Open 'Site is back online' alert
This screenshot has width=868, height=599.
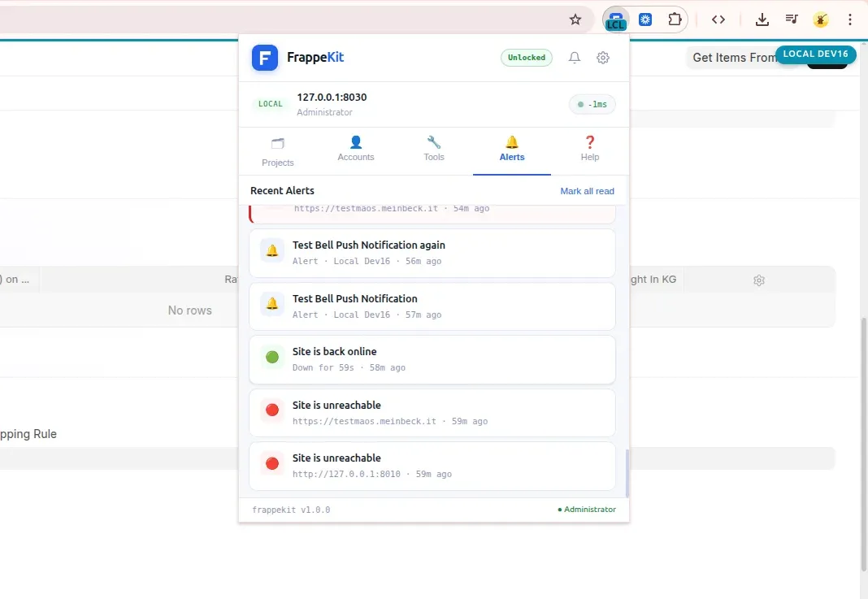(x=432, y=359)
